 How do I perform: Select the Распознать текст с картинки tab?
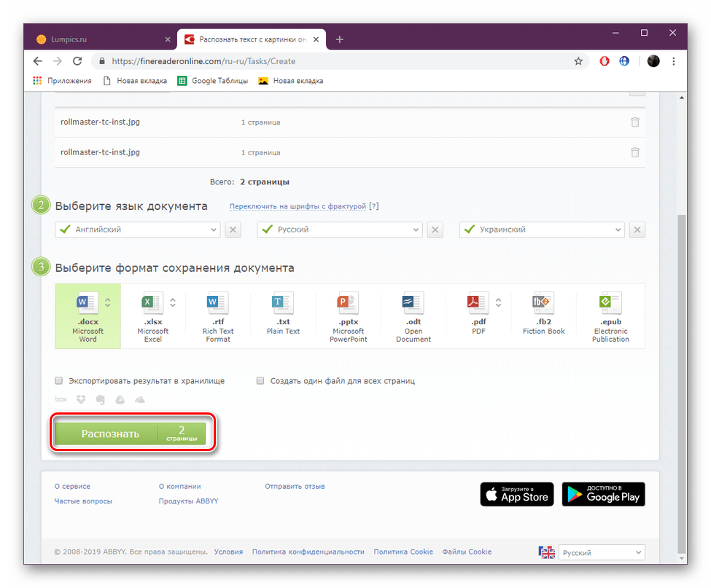(x=251, y=39)
